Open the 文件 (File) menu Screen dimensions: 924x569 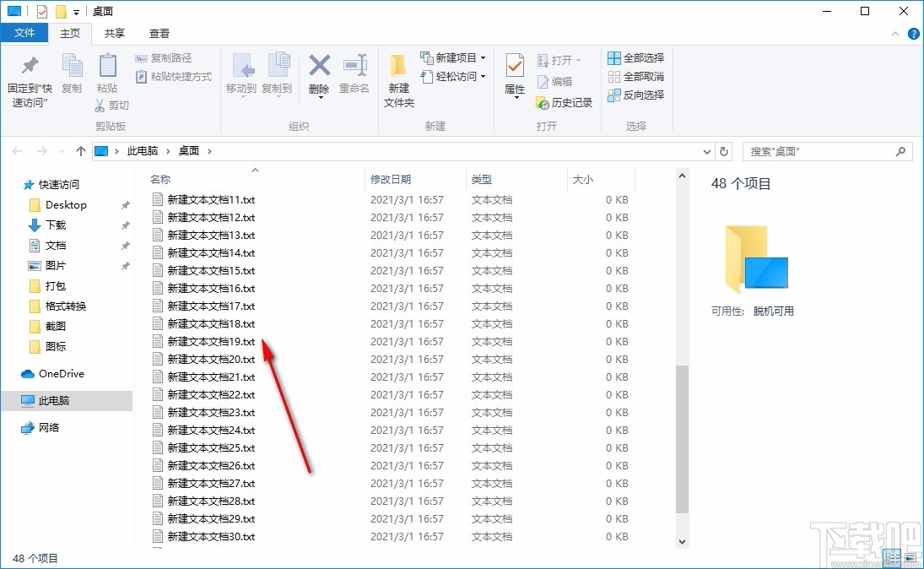pos(25,33)
